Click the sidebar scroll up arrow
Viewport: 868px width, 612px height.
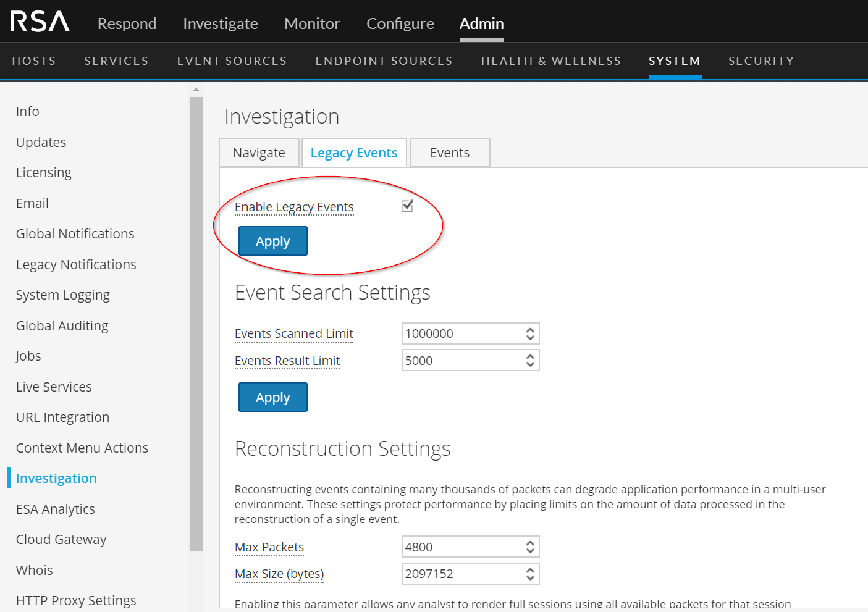point(196,90)
